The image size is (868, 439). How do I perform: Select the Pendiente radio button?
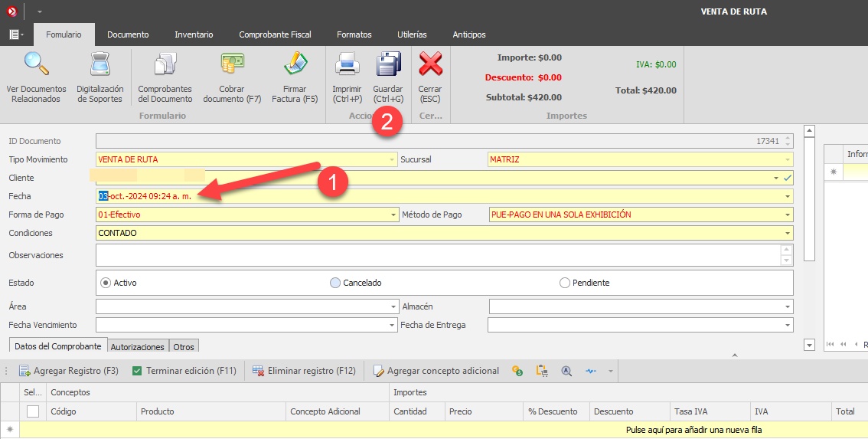tap(565, 283)
